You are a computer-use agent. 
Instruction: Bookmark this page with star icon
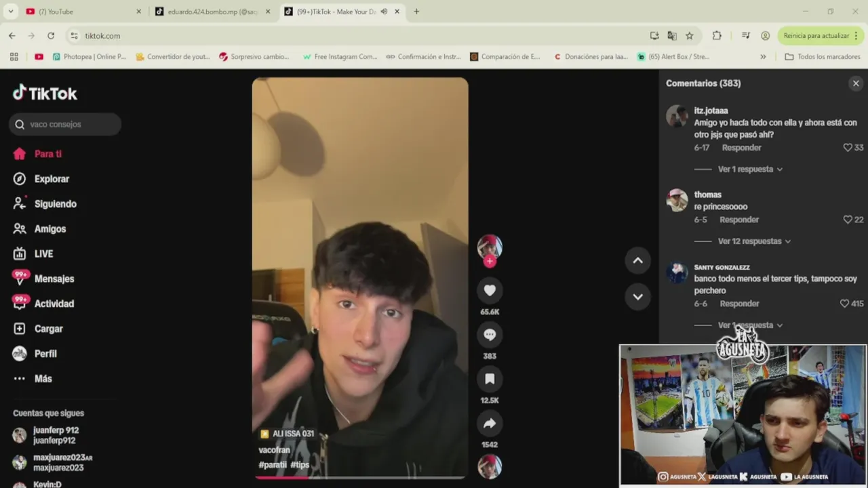(x=690, y=36)
